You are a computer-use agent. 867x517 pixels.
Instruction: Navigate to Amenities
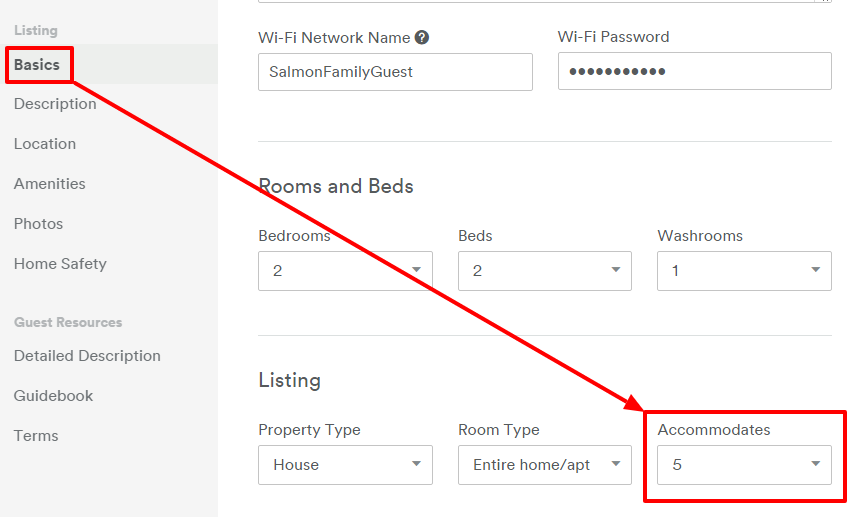pyautogui.click(x=50, y=184)
